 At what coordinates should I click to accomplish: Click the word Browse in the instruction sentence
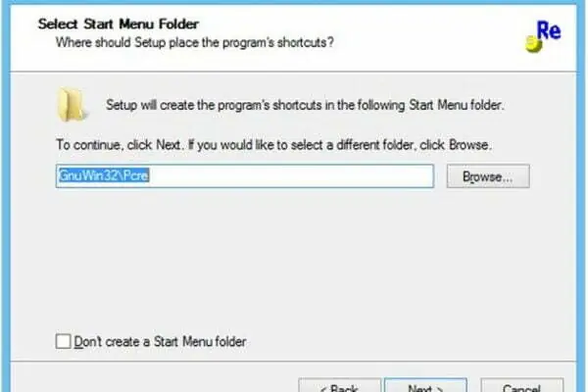(468, 145)
